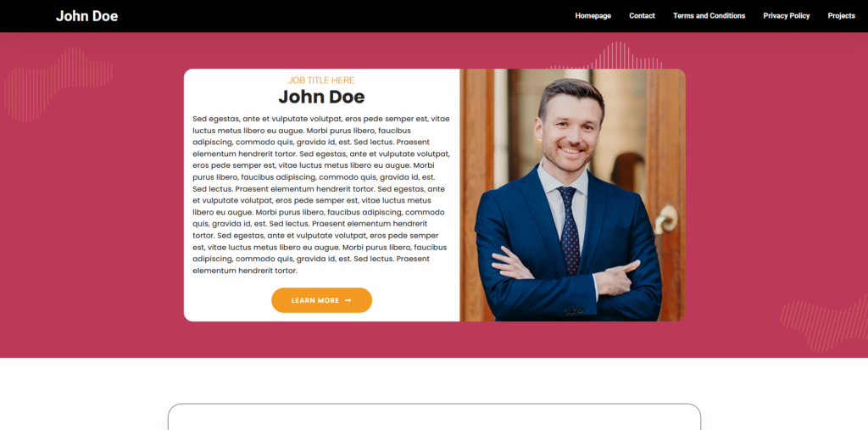Viewport: 868px width, 430px height.
Task: Open the Homepage nav link
Action: pos(593,15)
